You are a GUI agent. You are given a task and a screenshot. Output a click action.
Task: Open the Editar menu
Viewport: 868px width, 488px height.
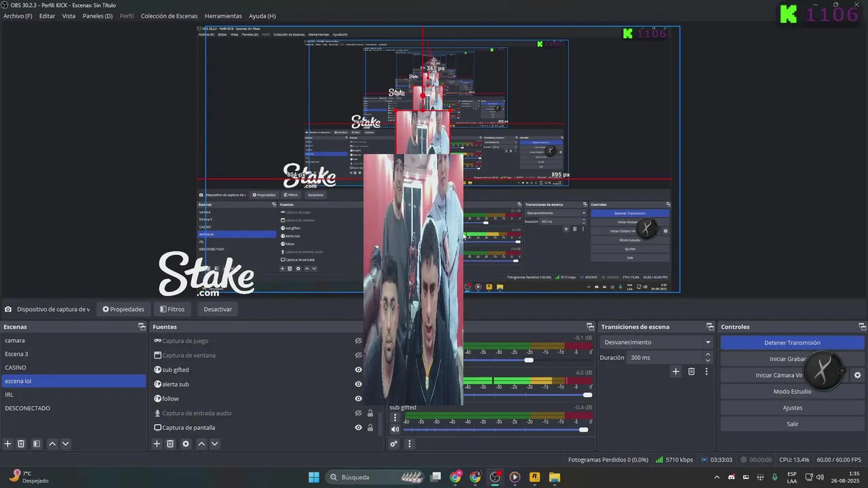click(x=47, y=16)
